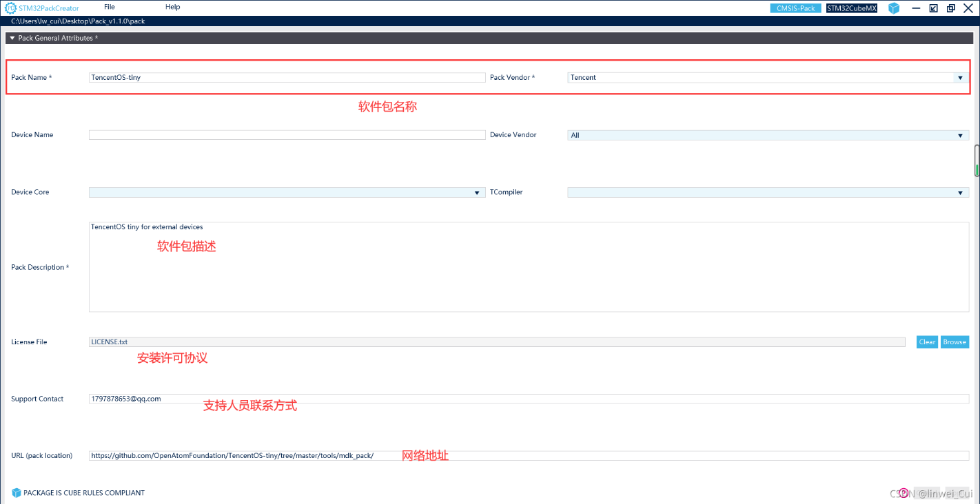
Task: Clear the license file selection
Action: 927,342
